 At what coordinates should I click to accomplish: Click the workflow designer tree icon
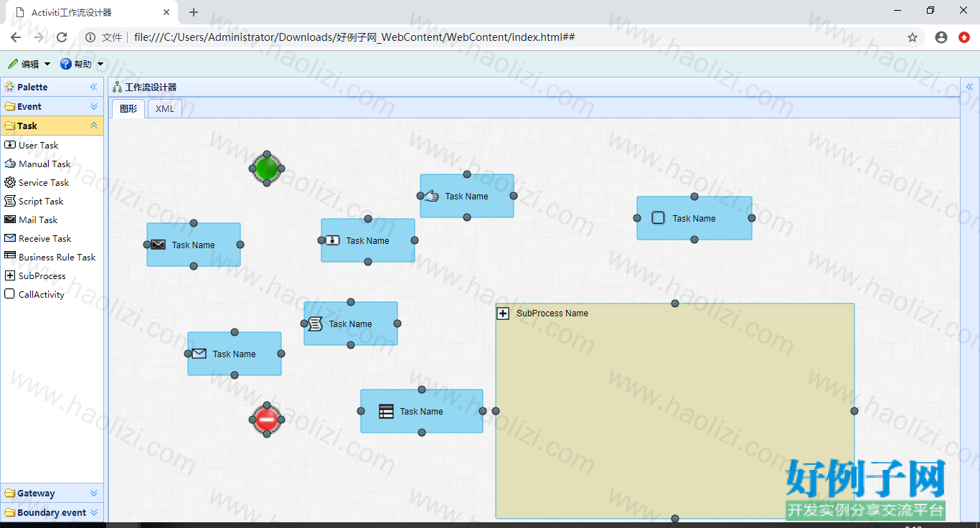coord(118,87)
